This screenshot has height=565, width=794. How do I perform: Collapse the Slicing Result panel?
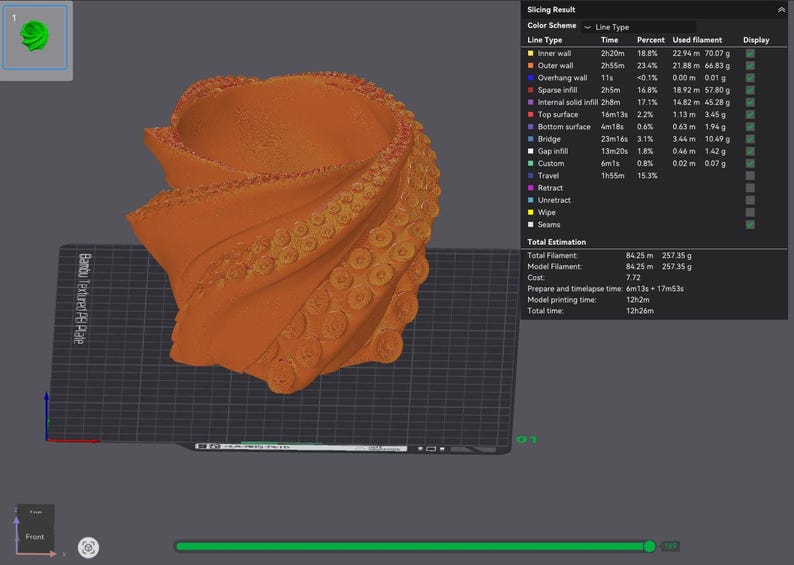pos(781,10)
